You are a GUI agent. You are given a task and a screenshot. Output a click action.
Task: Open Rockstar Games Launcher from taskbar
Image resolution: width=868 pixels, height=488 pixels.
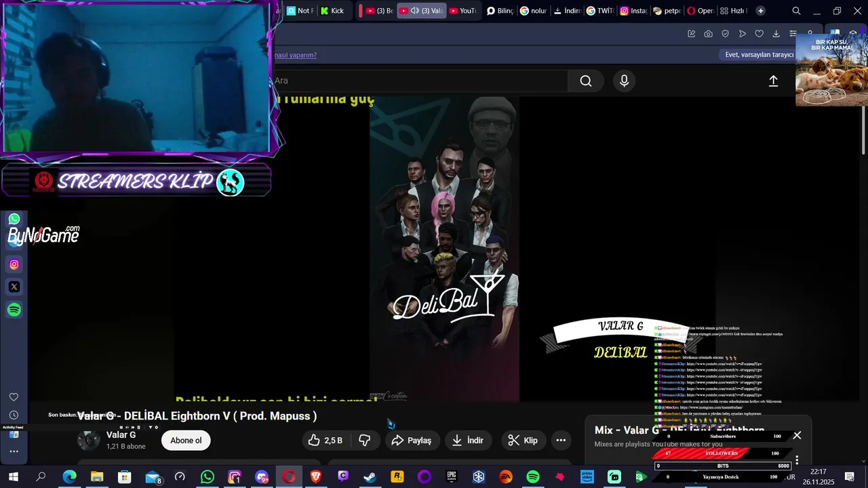tap(397, 477)
